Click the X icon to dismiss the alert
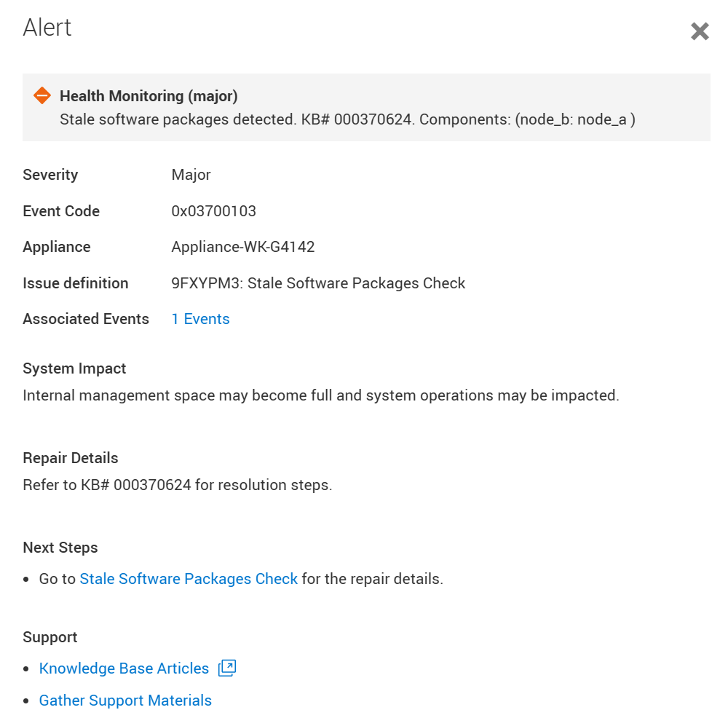Screen dimensions: 728x726 point(700,31)
